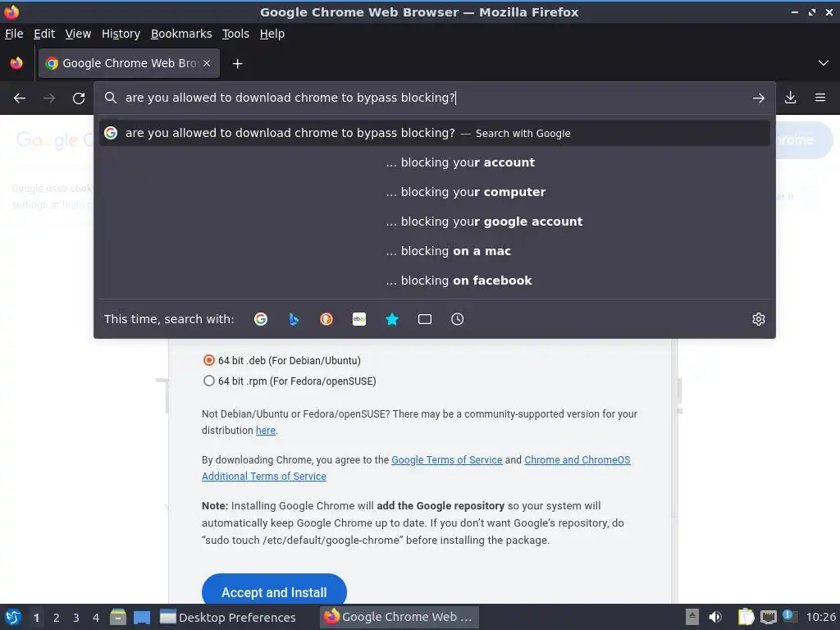Open the Firefox hamburger menu

(820, 98)
